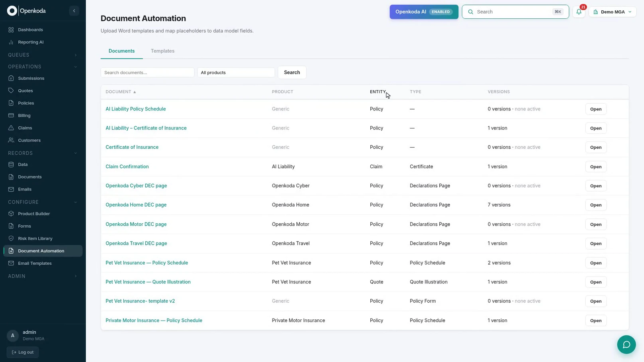Collapse the sidebar with the chevron button

point(74,11)
